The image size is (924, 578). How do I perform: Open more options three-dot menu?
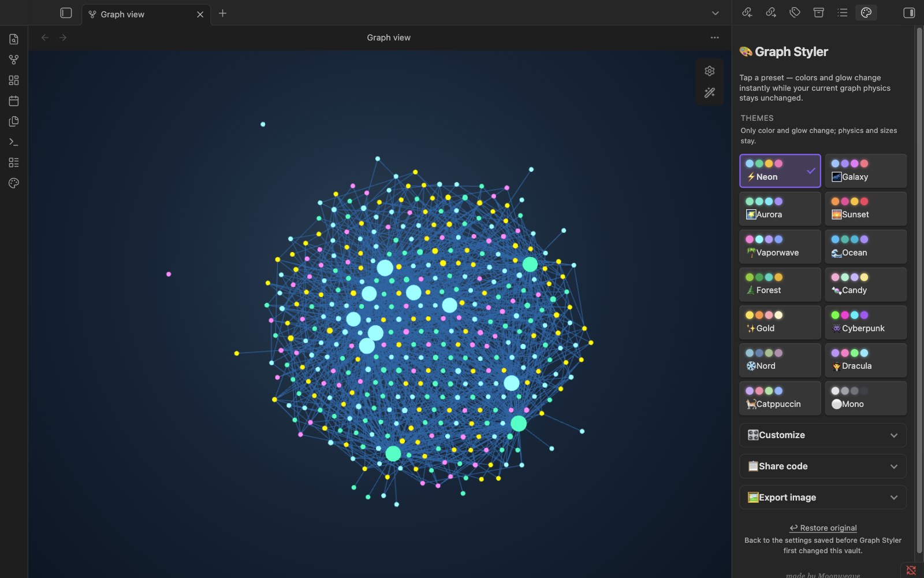[x=715, y=38]
